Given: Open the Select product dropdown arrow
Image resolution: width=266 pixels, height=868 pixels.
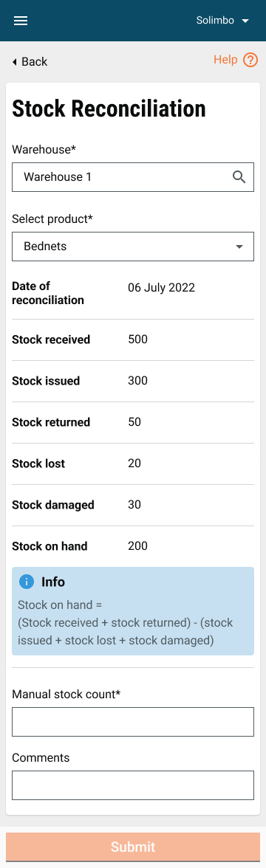Looking at the screenshot, I should click(x=239, y=247).
